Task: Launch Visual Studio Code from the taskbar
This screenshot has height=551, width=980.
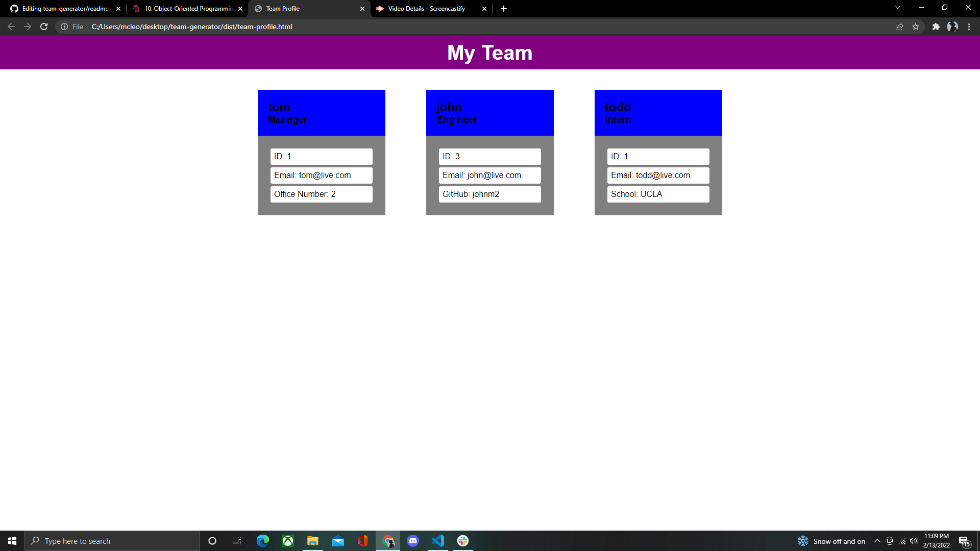Action: coord(438,541)
